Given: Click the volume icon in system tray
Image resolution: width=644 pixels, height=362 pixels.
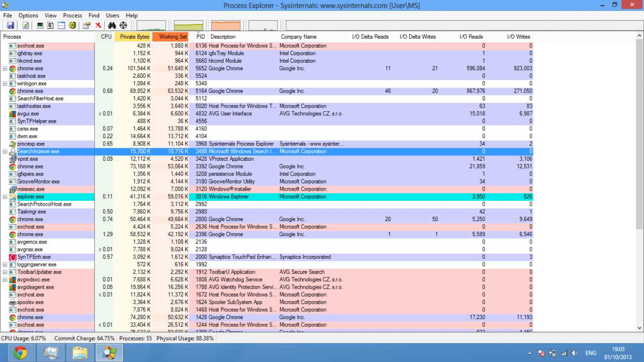Looking at the screenshot, I should click(x=574, y=353).
